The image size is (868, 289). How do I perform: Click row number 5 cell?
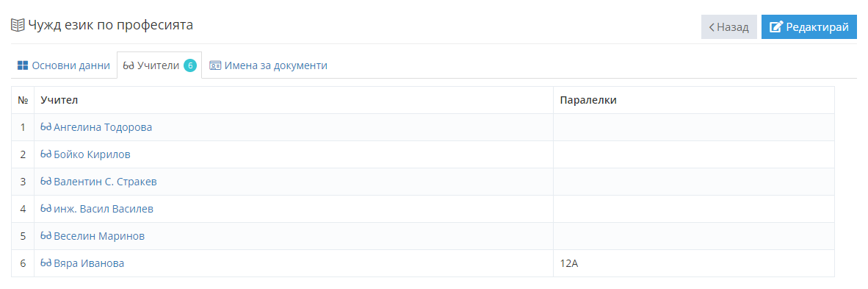pyautogui.click(x=23, y=236)
